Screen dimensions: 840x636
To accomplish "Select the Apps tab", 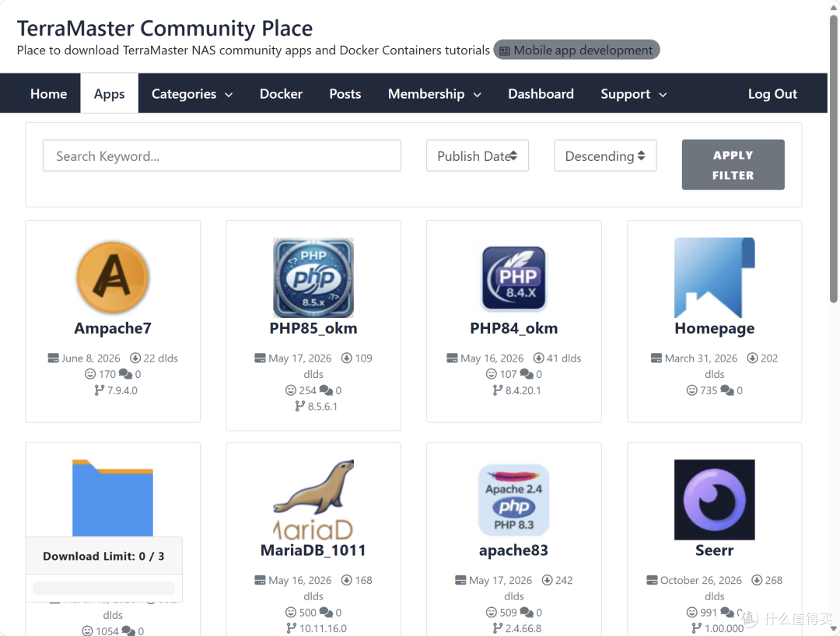I will coord(110,93).
